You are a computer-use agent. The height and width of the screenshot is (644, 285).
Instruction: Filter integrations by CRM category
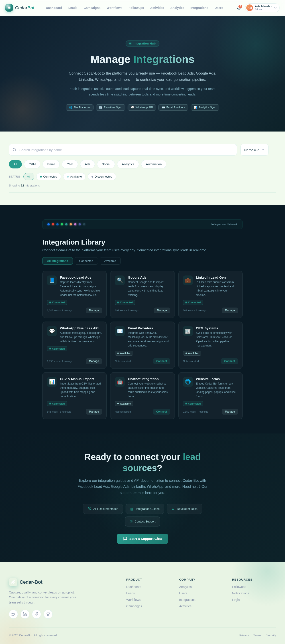coord(32,164)
